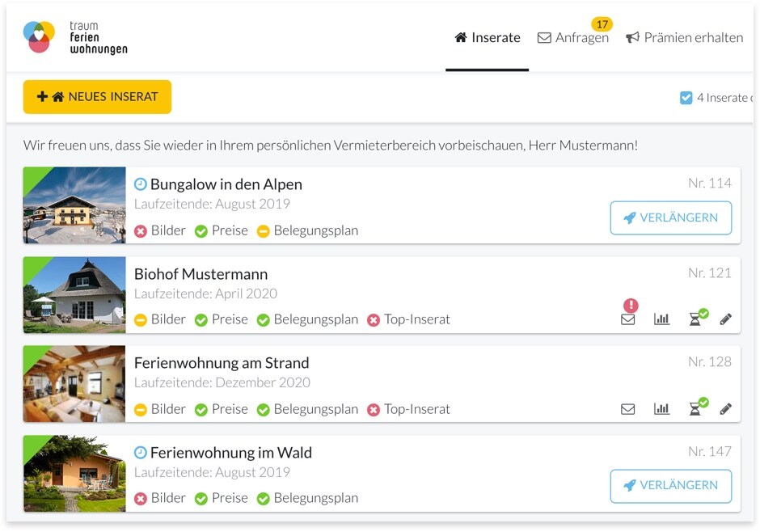Screen dimensions: 760x532
Task: Click the traum ferienwohnungen logo
Action: (x=75, y=38)
